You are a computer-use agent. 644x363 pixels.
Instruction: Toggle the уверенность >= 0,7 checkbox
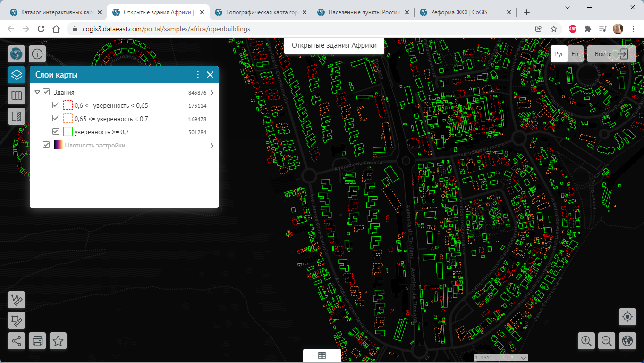[56, 132]
